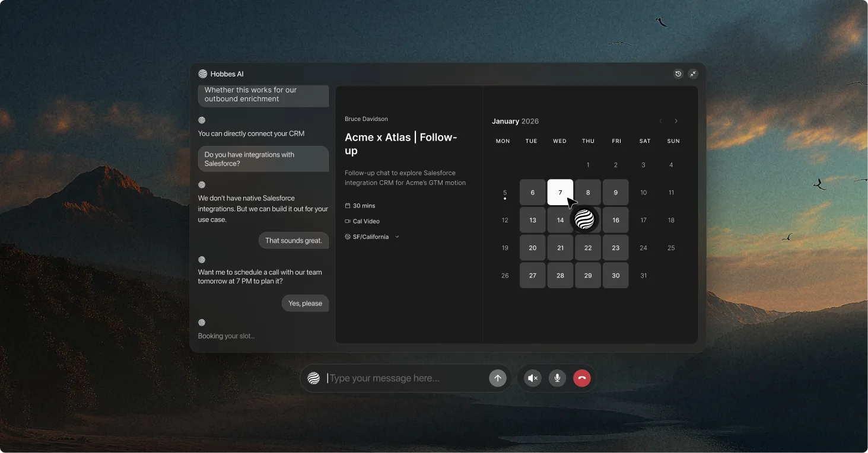This screenshot has width=868, height=453.
Task: Book January 30 on the calendar
Action: tap(616, 275)
